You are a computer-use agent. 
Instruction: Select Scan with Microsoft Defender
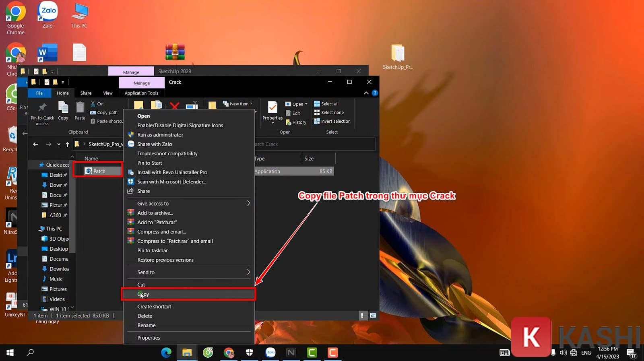point(188,182)
